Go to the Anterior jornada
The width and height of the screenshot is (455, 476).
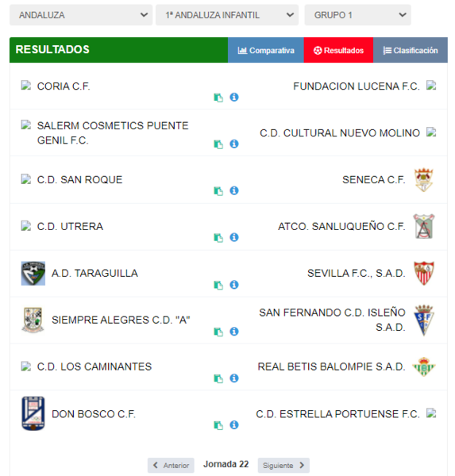pos(171,465)
